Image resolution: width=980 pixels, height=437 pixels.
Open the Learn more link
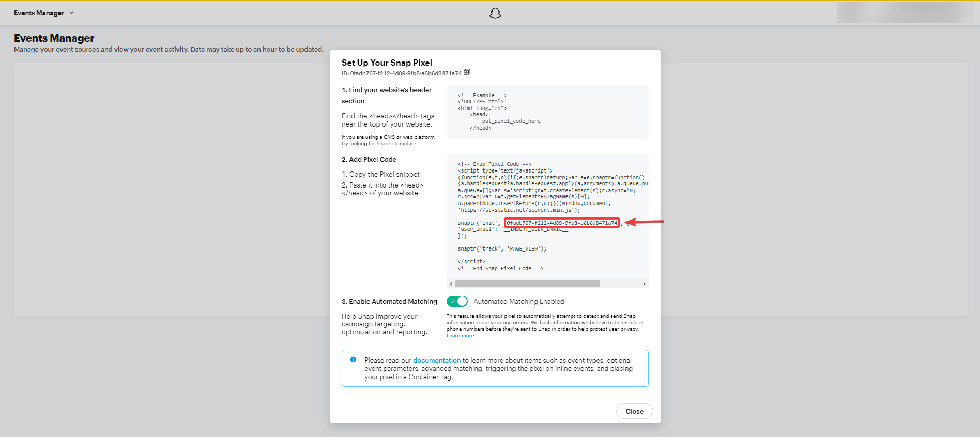point(460,336)
